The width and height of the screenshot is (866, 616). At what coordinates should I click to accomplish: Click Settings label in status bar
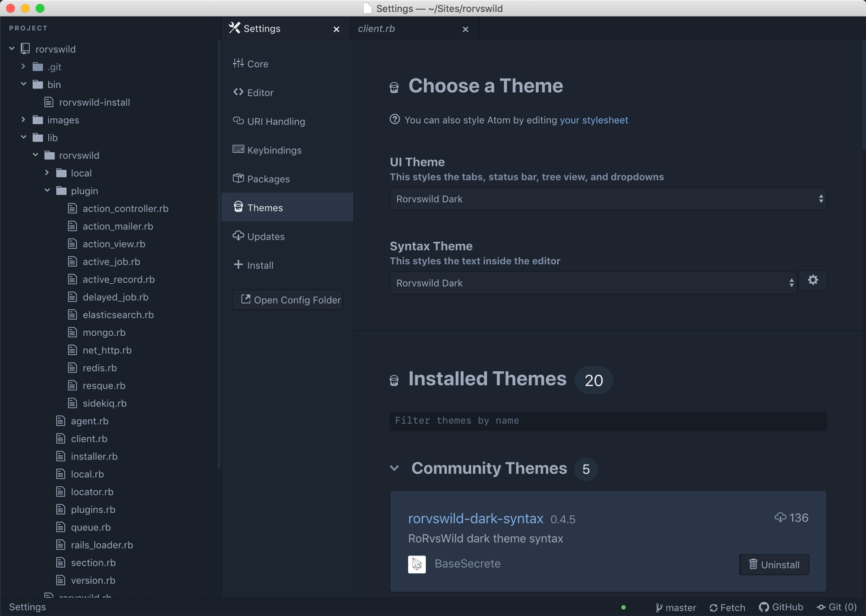pos(27,607)
